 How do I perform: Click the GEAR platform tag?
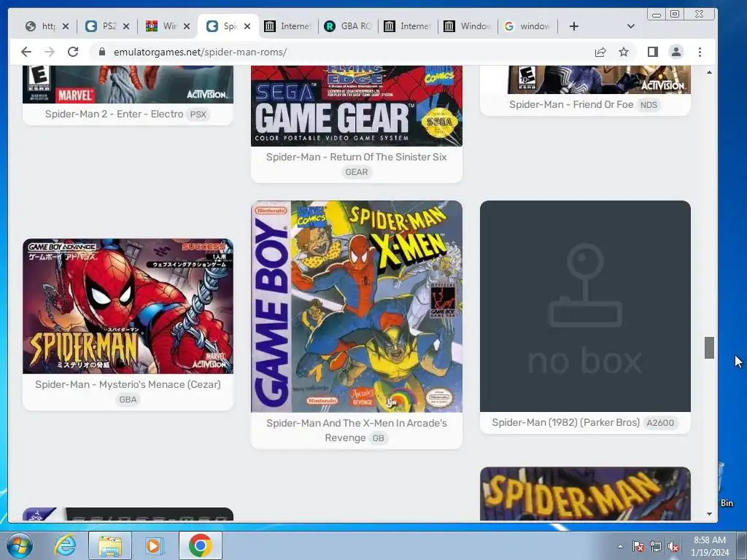356,172
